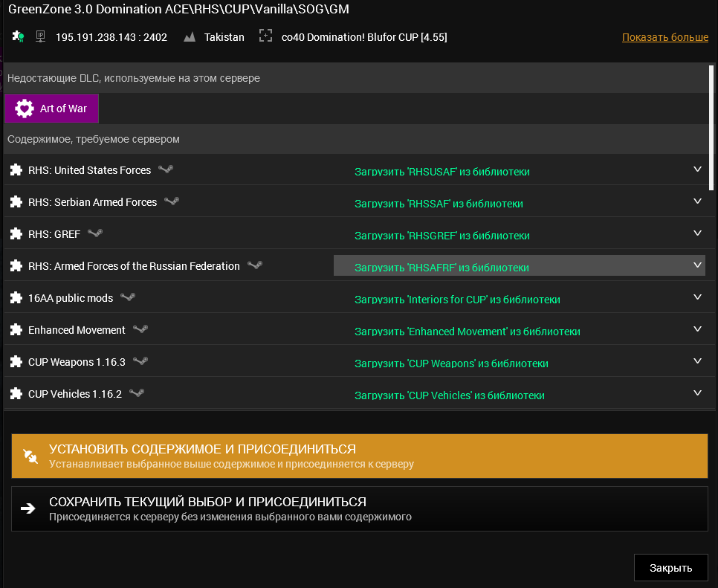Image resolution: width=718 pixels, height=588 pixels.
Task: Click puzzle icon of RHS: Serbian Armed Forces
Action: 16,202
